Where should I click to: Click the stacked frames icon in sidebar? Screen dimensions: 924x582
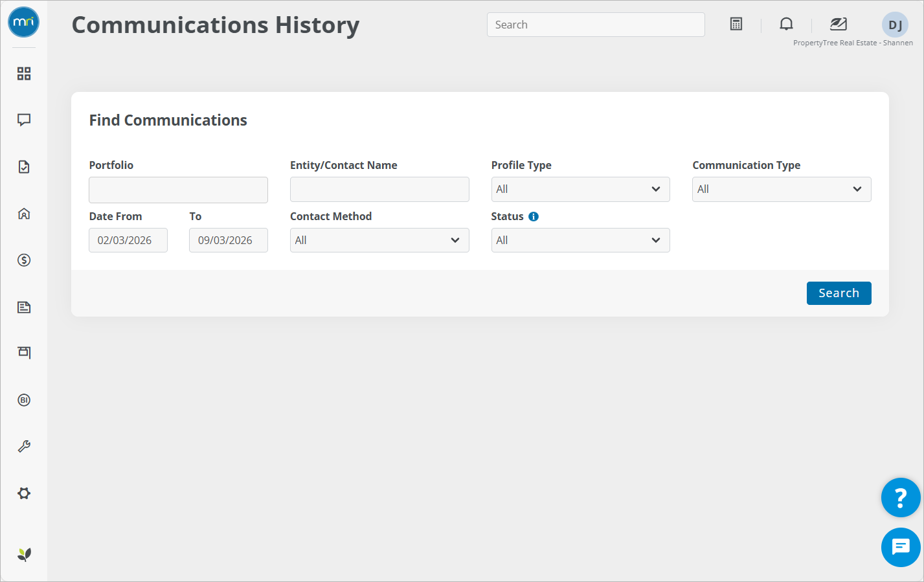(24, 353)
